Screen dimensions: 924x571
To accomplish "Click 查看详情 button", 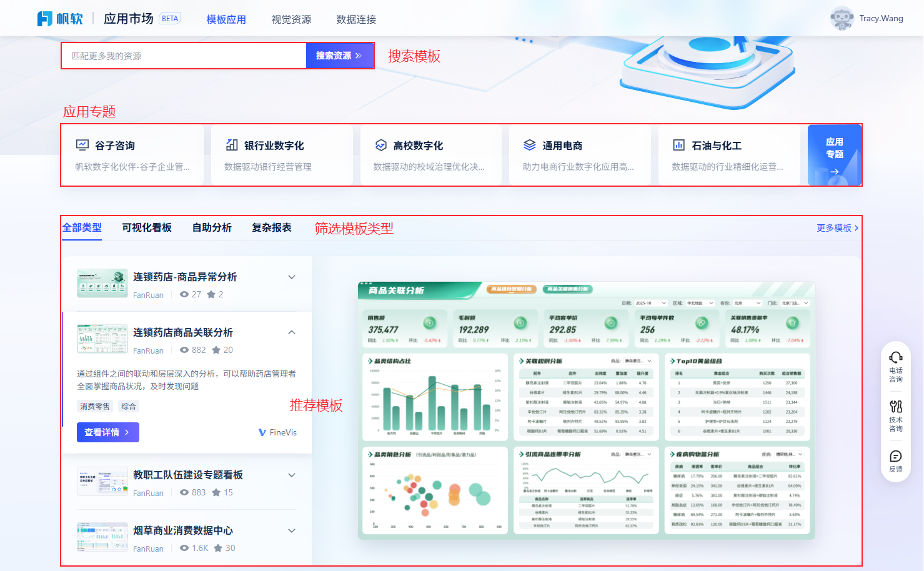I will tap(108, 432).
